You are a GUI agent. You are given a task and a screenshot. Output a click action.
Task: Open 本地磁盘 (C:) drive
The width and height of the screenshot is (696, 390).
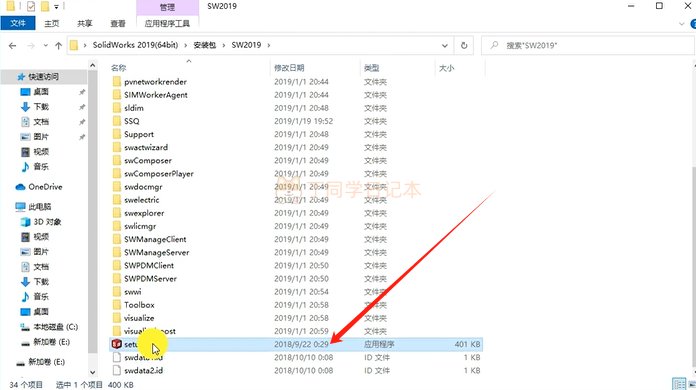point(55,327)
